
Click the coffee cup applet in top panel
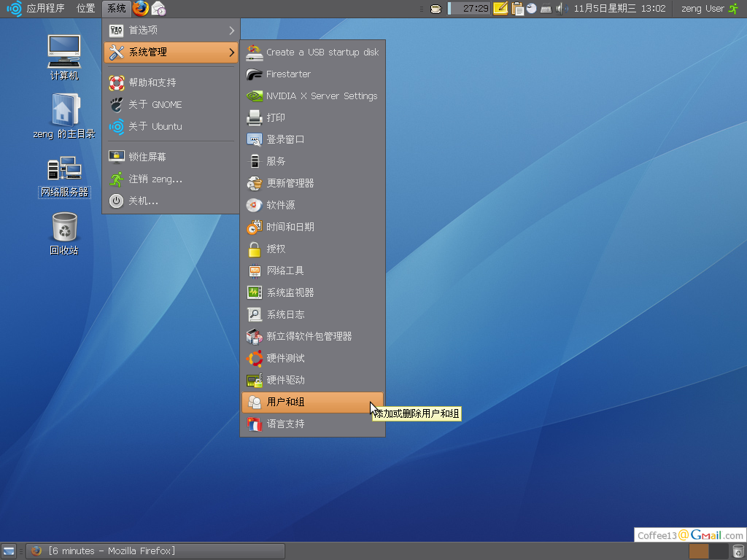pos(436,9)
